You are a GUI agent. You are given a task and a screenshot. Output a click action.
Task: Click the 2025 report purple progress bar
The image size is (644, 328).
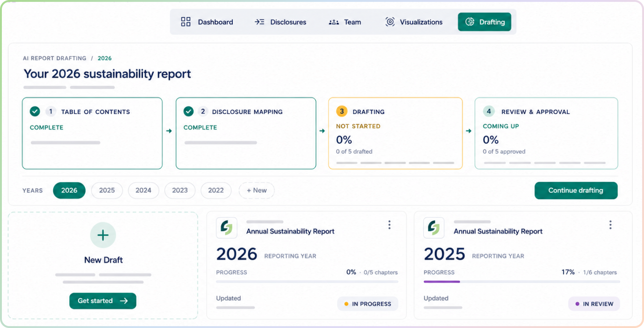tap(442, 282)
